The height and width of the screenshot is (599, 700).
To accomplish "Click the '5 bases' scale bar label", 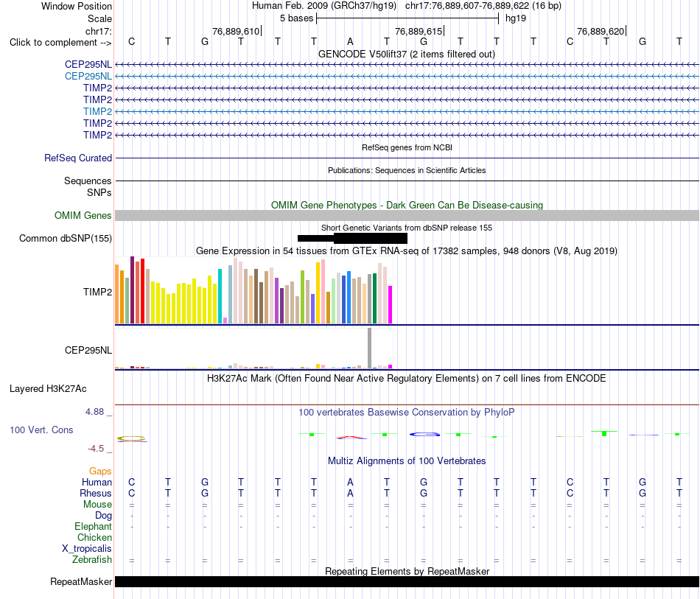I will tap(296, 18).
